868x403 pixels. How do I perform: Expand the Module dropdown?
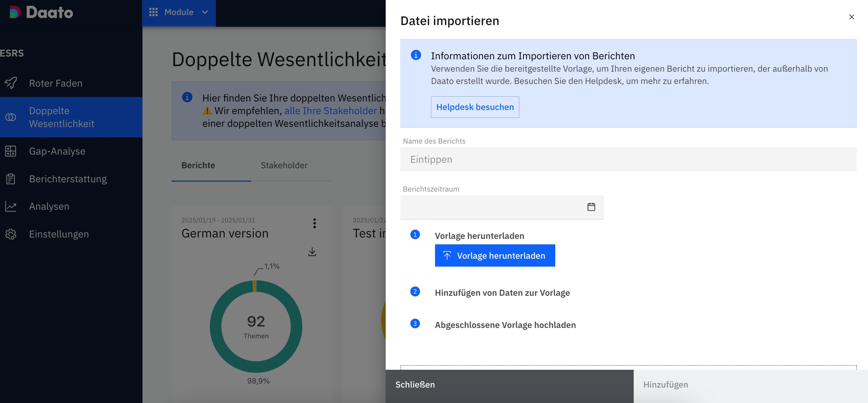[x=179, y=12]
